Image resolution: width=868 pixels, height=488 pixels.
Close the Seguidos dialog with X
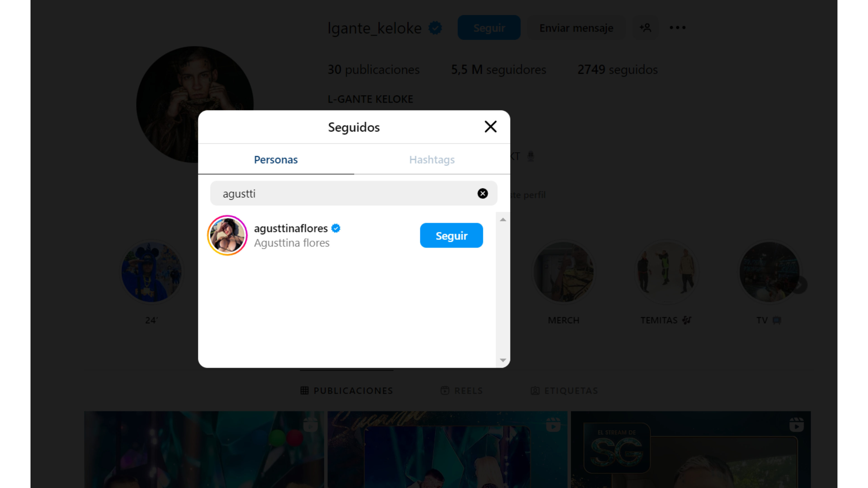[x=490, y=127]
